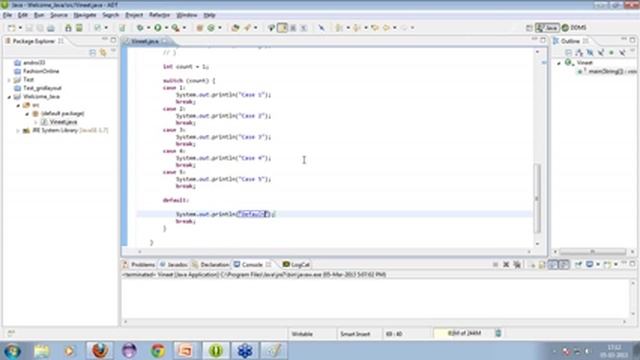640x360 pixels.
Task: Open the New file dropdown arrow
Action: [20, 28]
